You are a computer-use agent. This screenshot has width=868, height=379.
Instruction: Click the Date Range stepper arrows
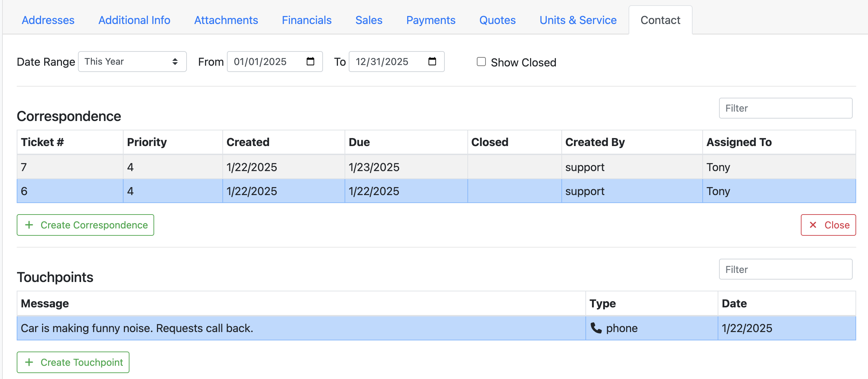175,62
